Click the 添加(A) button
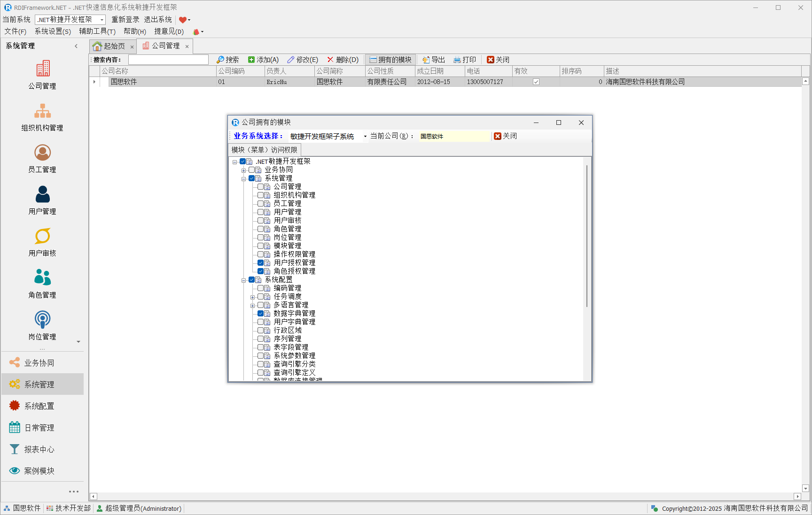 coord(263,60)
